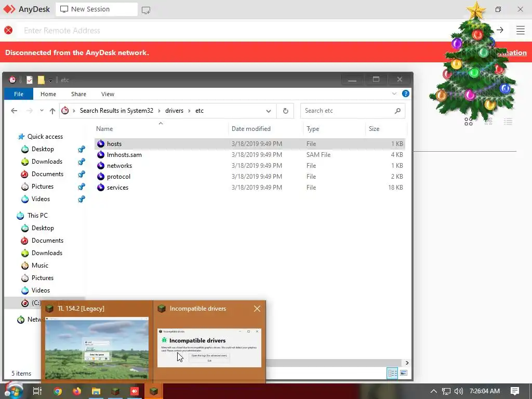Click the pin icon beside Quick access Desktop
Viewport: 532px width, 399px height.
tap(82, 149)
